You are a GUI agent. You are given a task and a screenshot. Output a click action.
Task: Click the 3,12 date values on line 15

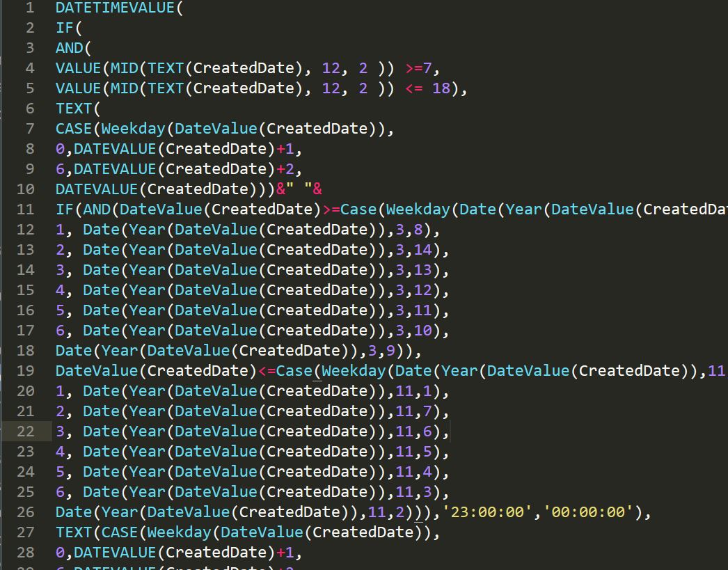point(414,290)
